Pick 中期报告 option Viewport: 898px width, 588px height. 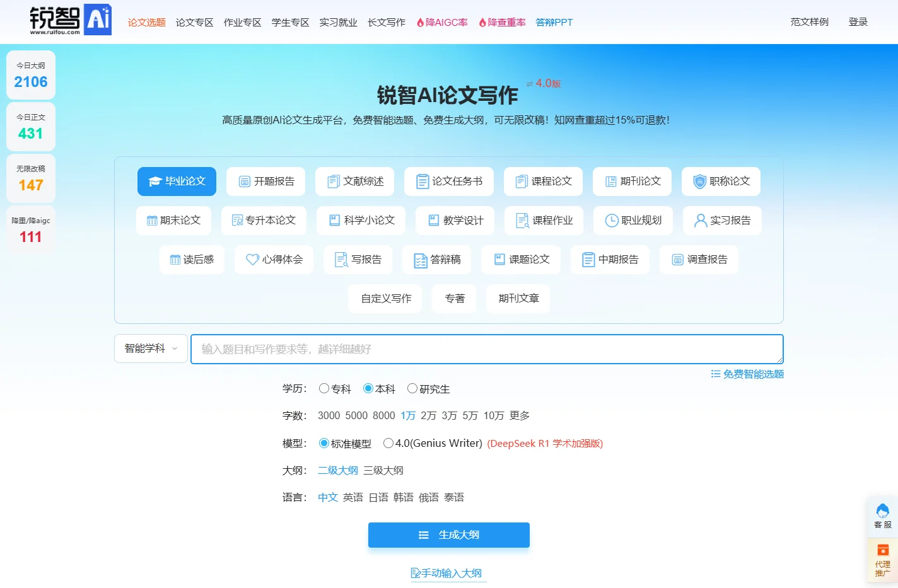[x=610, y=260]
